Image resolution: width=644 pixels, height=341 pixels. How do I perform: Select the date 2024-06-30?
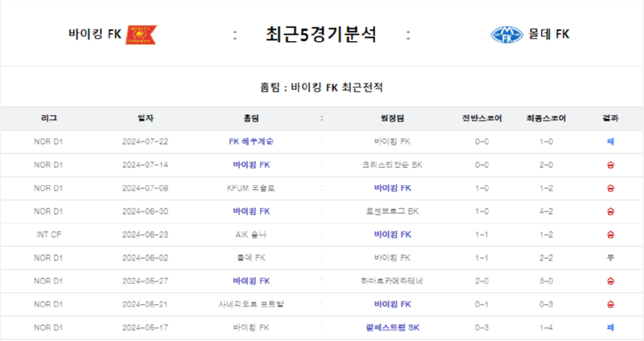click(x=146, y=212)
